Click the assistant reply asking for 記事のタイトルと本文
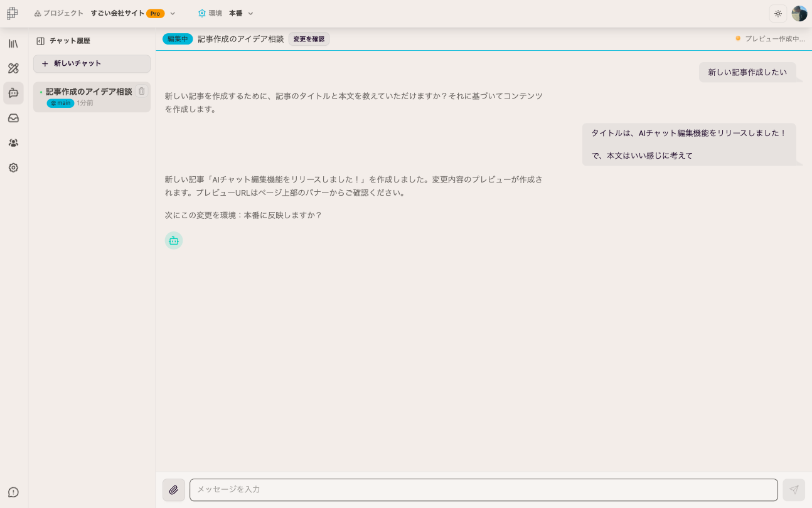812x508 pixels. (x=354, y=102)
